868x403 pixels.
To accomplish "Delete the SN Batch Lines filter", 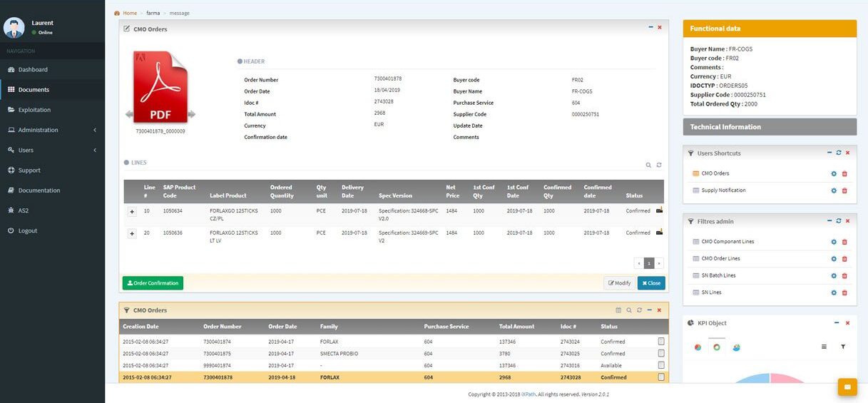I will point(844,276).
